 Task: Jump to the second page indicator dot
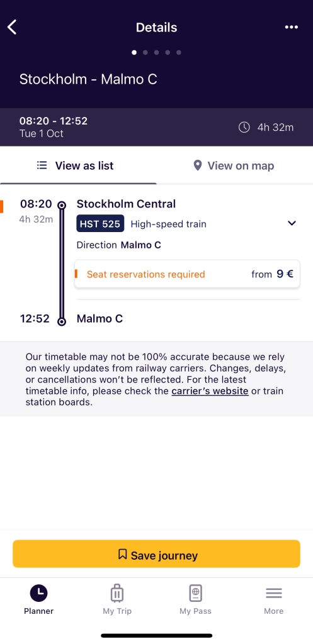click(145, 53)
